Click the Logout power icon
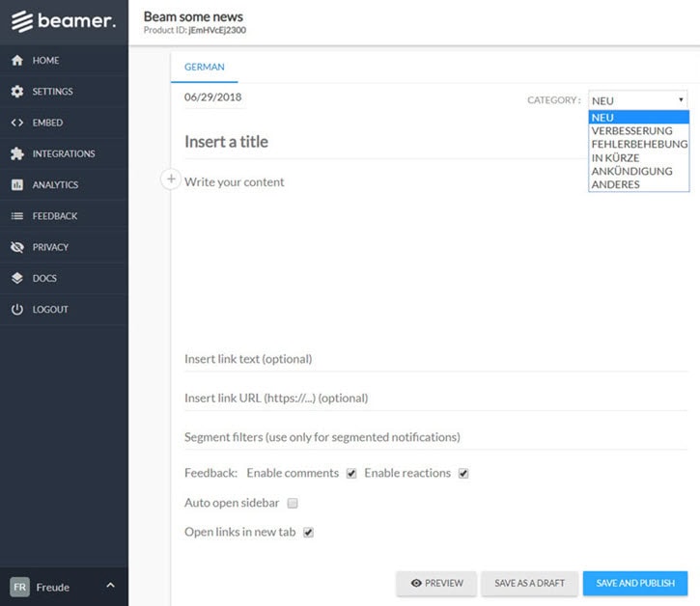 click(16, 310)
